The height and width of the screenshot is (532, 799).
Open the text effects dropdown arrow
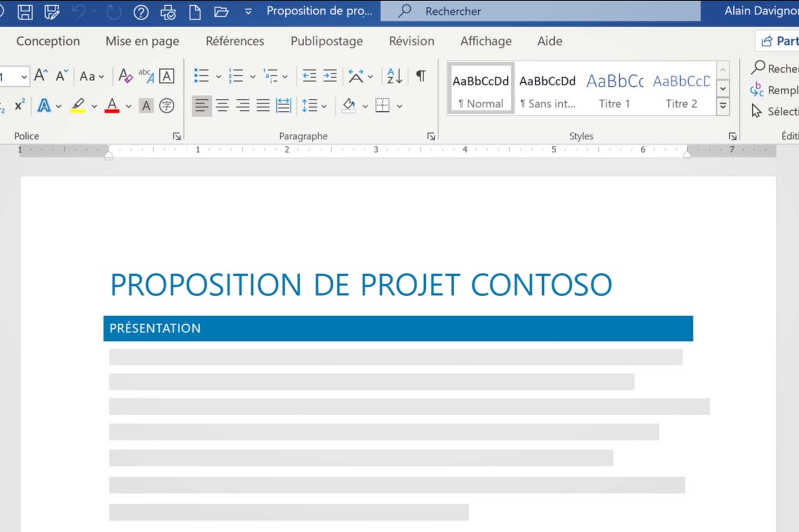tap(59, 106)
